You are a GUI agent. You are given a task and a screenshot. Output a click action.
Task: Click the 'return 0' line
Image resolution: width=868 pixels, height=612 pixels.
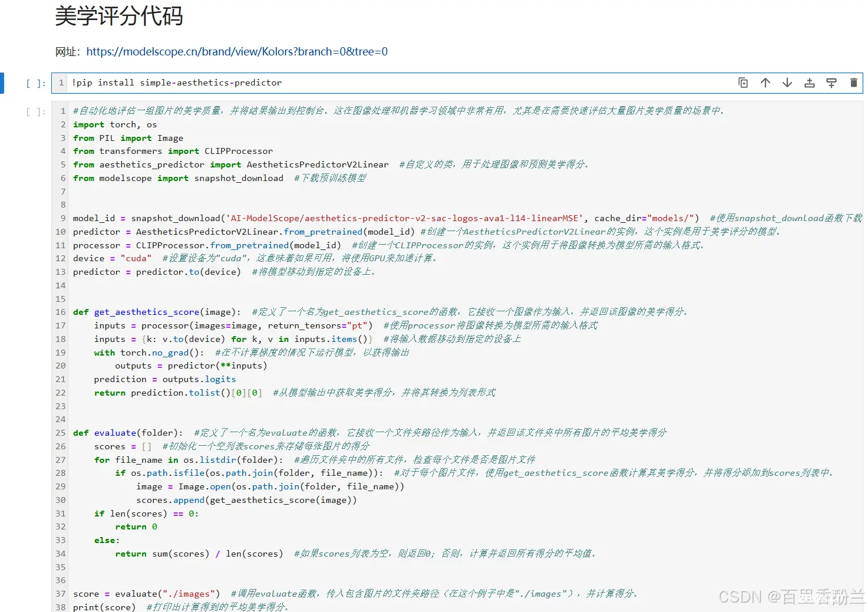pos(136,527)
